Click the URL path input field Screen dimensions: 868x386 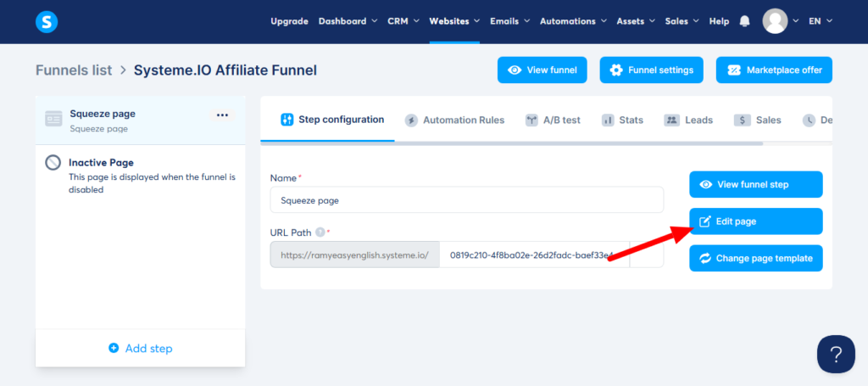534,255
